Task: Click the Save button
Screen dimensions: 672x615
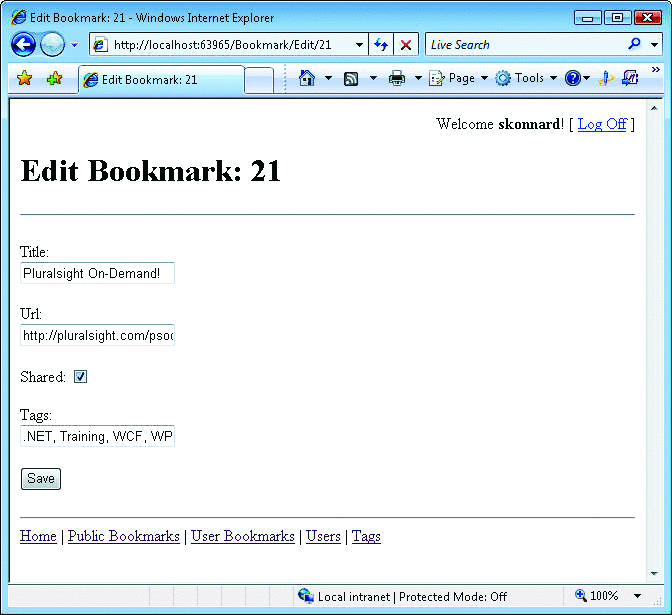Action: pos(41,479)
